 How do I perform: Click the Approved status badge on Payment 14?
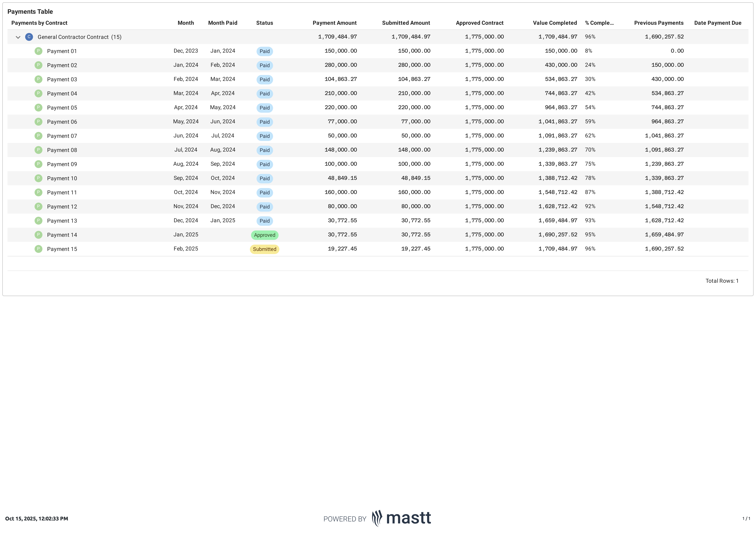coord(264,235)
